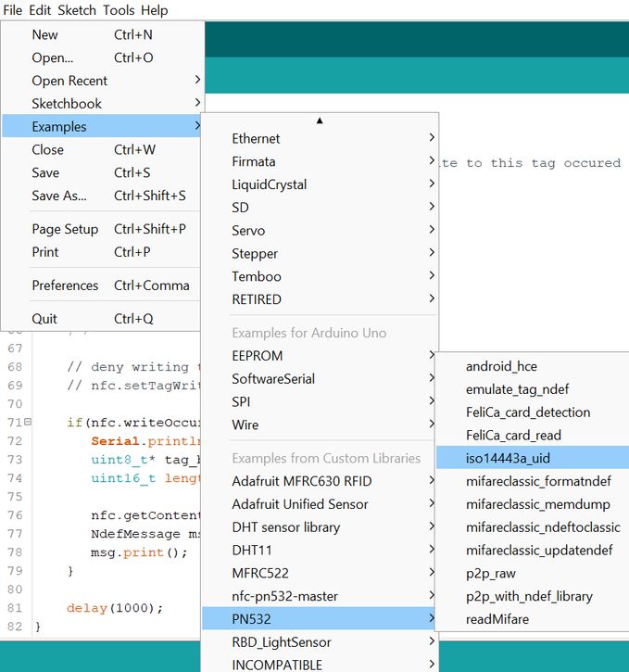Screen dimensions: 629x672
Task: Open the MFRC522 examples submenu
Action: pyautogui.click(x=320, y=574)
